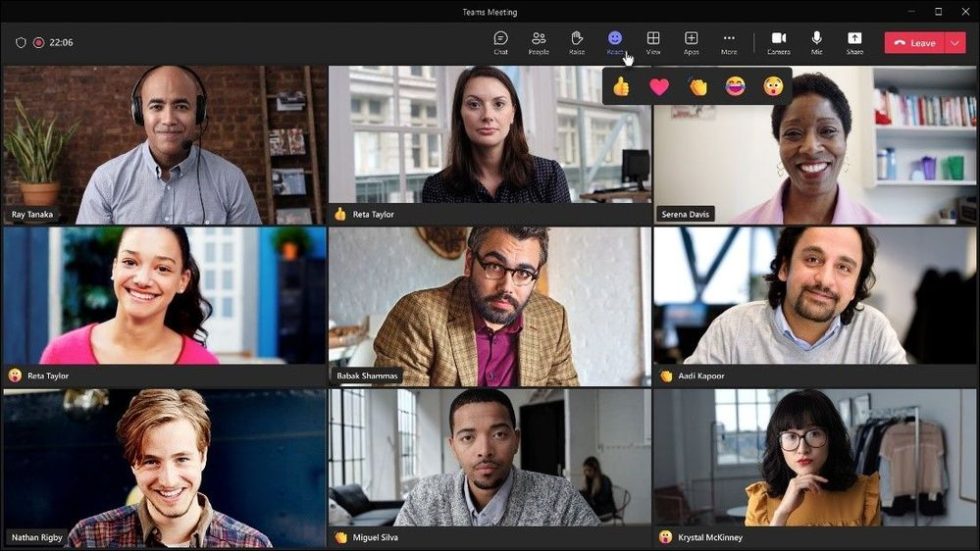
Task: Open the Apps add menu
Action: [x=692, y=41]
